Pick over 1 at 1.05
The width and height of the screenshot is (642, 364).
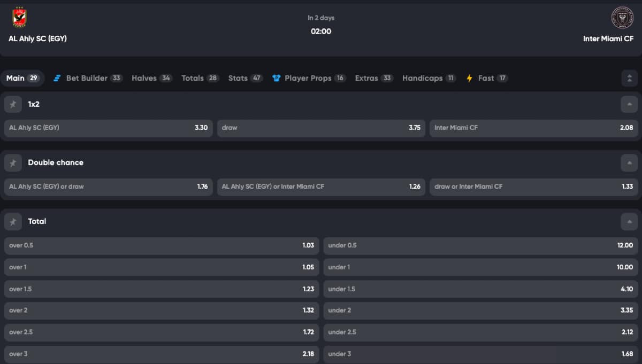tap(162, 267)
